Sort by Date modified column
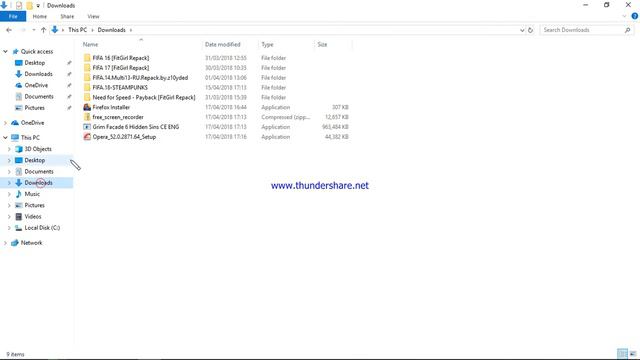 coord(222,44)
